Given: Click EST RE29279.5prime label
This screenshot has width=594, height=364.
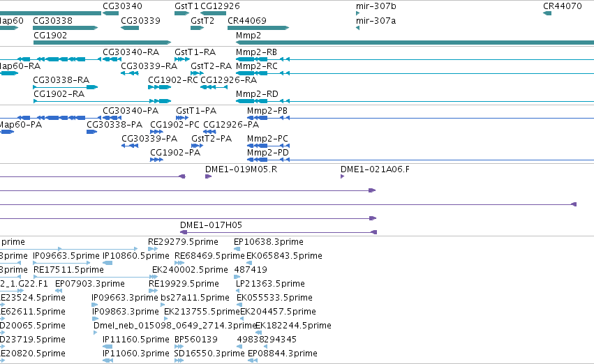Looking at the screenshot, I should tap(183, 242).
